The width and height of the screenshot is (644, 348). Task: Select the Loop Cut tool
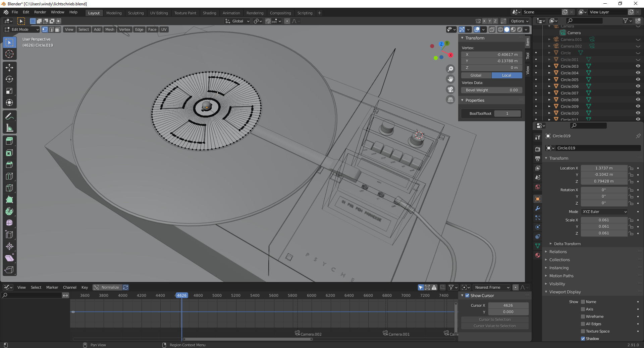pyautogui.click(x=9, y=176)
